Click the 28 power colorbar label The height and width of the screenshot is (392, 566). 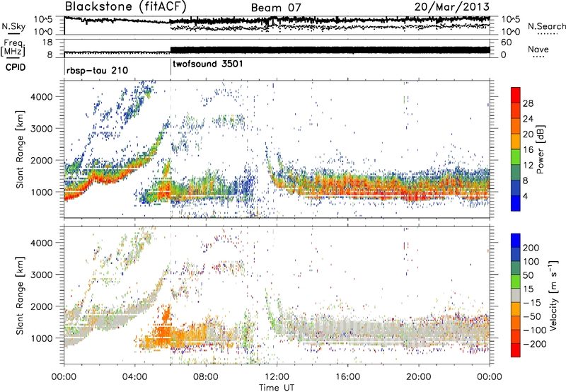528,103
